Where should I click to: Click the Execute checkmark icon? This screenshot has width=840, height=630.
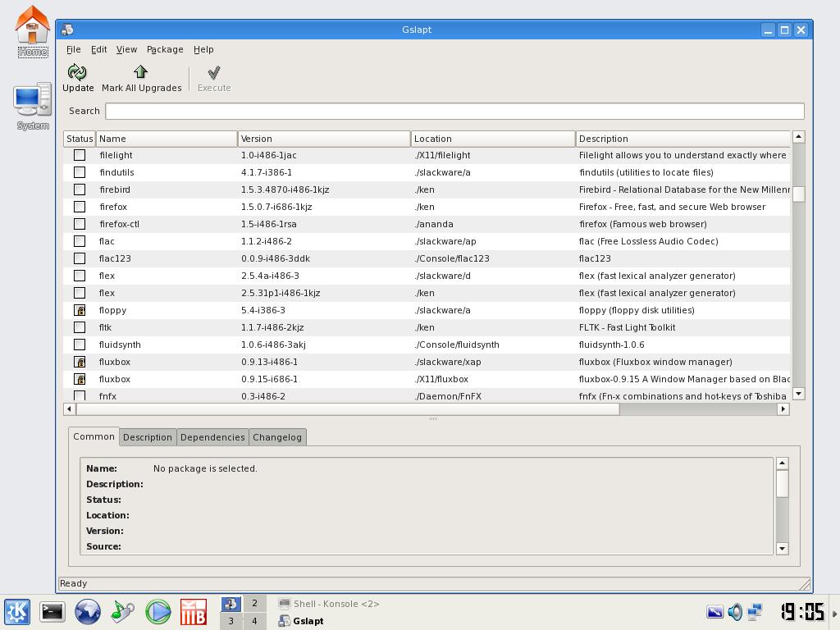(214, 72)
